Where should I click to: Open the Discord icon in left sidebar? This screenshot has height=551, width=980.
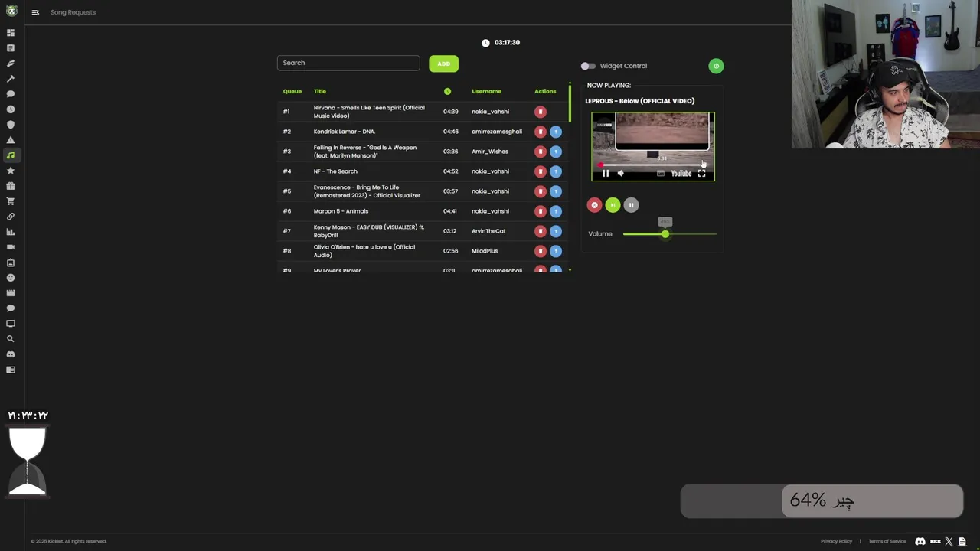(x=11, y=354)
